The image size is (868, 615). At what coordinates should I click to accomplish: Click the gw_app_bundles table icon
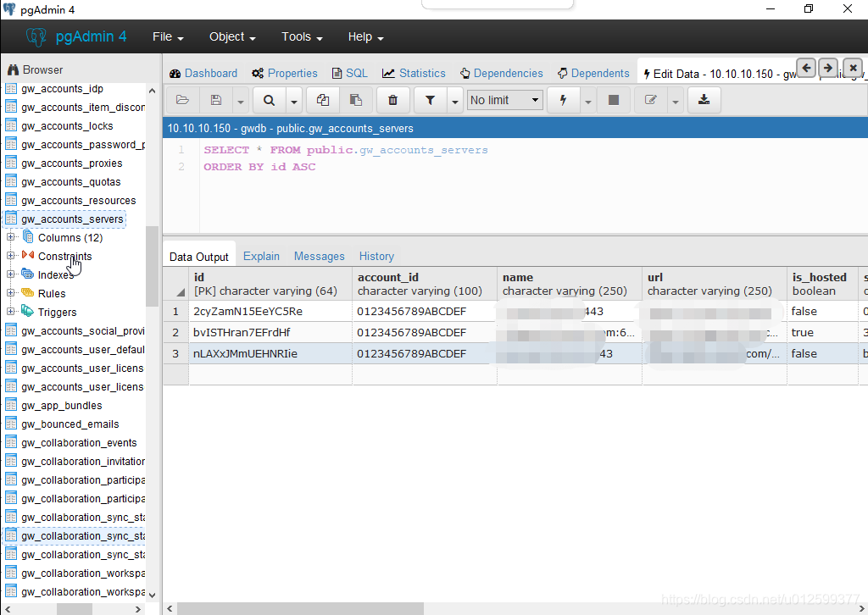pyautogui.click(x=11, y=405)
